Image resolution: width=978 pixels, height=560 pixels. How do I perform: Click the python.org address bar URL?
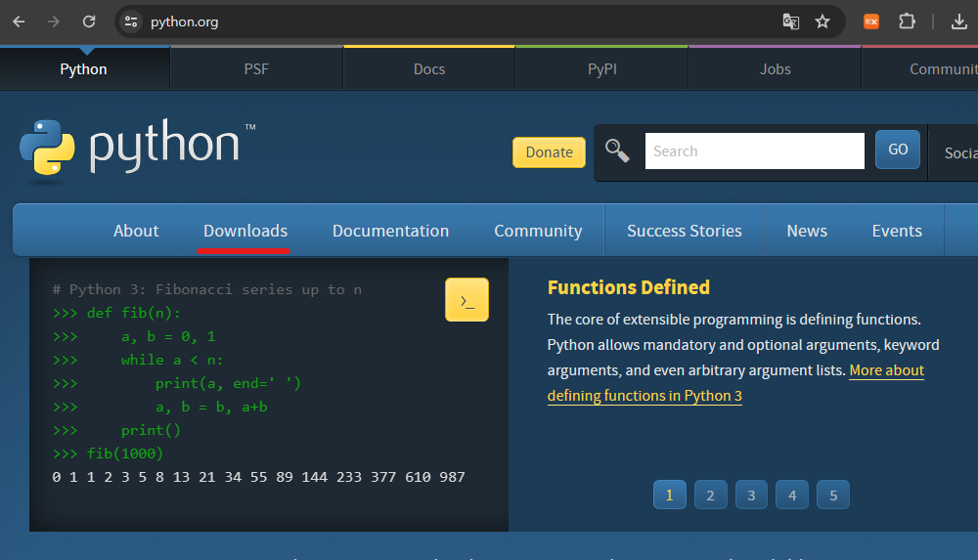pyautogui.click(x=185, y=22)
